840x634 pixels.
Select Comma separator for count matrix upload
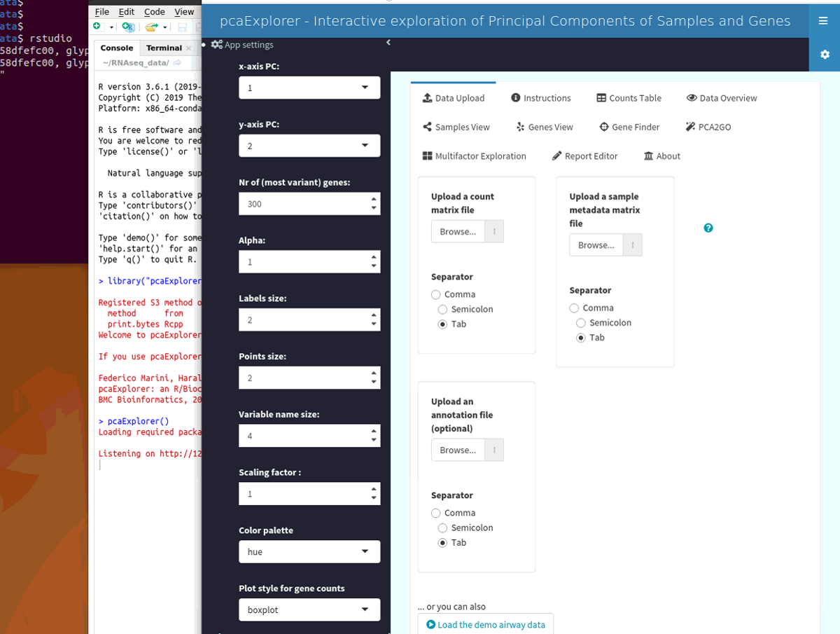point(435,294)
